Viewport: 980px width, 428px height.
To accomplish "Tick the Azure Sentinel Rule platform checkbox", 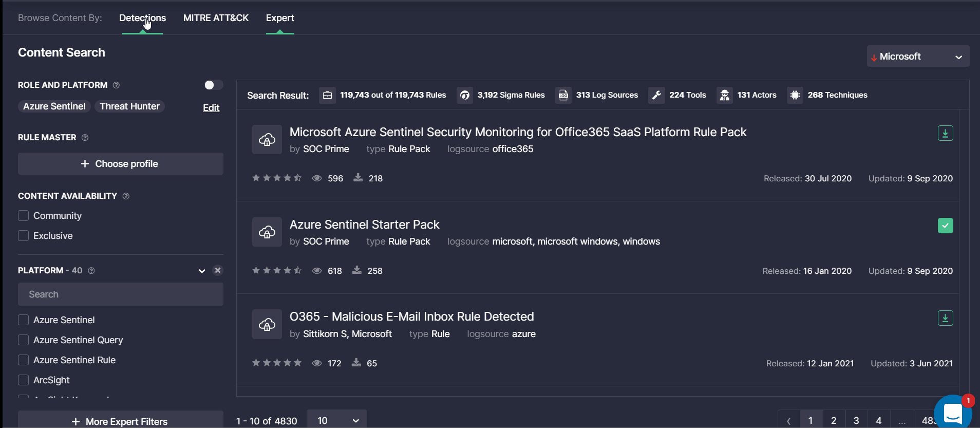I will 23,360.
